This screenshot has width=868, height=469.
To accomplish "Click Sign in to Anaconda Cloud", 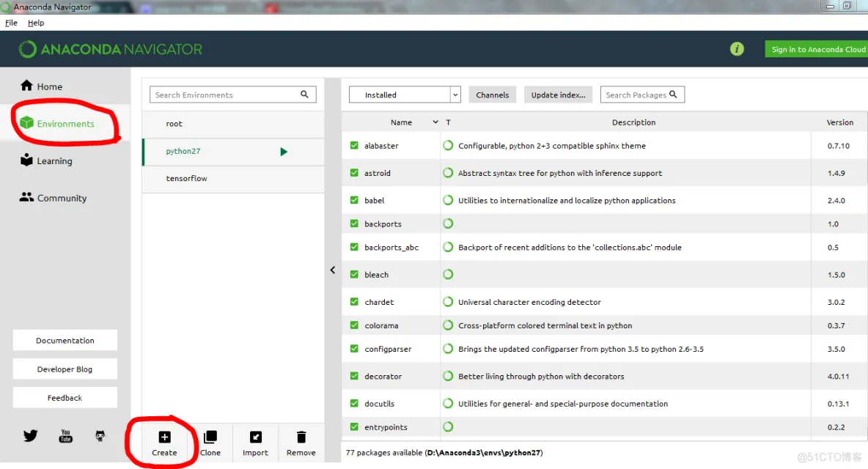I will point(816,49).
